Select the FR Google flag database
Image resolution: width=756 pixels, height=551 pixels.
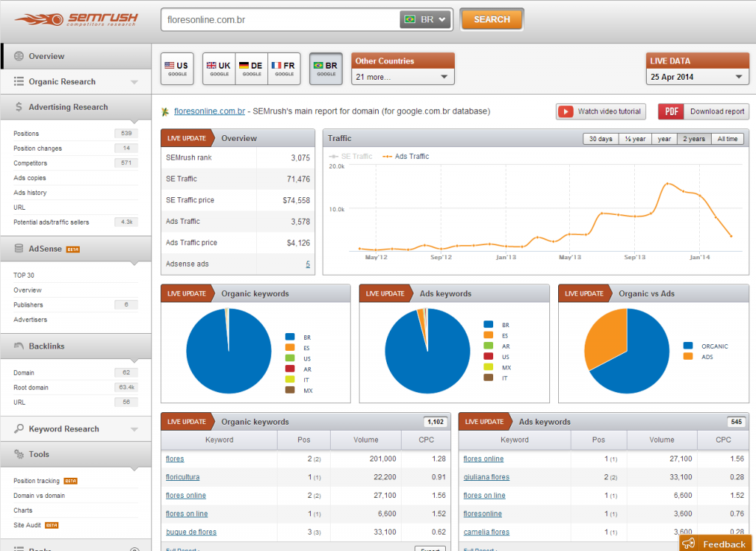pyautogui.click(x=284, y=69)
